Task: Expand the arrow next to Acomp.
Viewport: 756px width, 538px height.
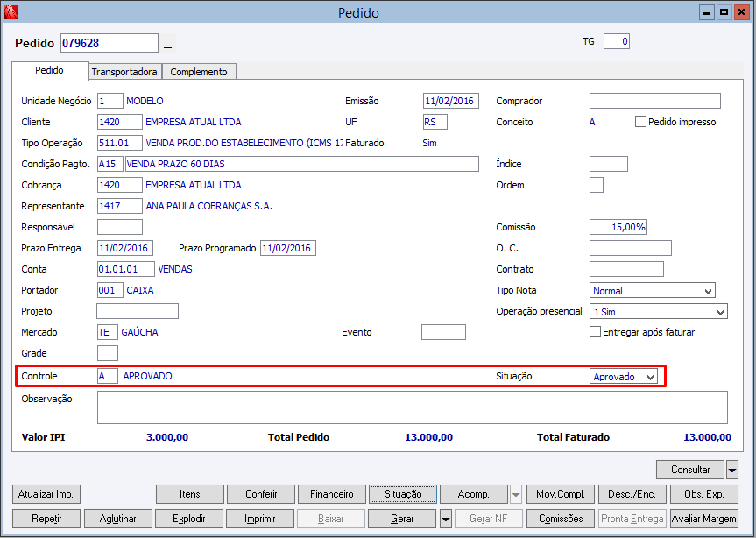Action: point(515,494)
